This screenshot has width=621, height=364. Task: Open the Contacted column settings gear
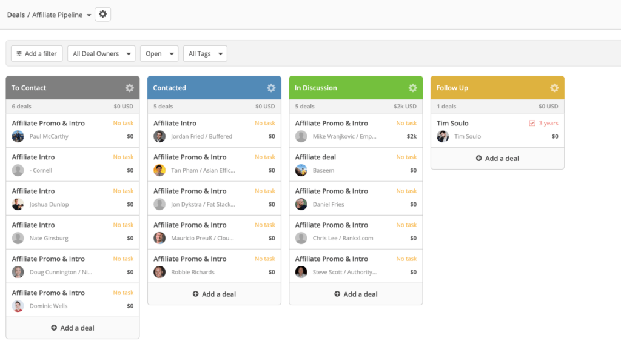271,88
